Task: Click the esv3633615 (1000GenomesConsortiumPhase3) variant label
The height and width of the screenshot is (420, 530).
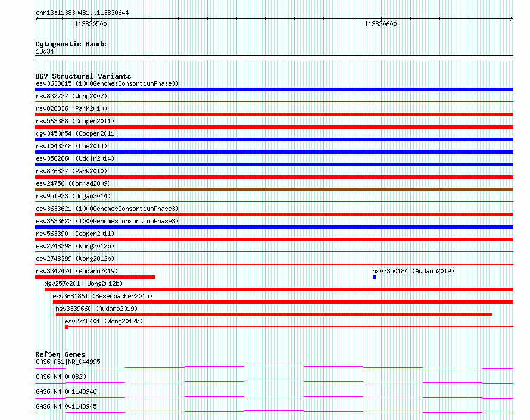Action: [107, 83]
